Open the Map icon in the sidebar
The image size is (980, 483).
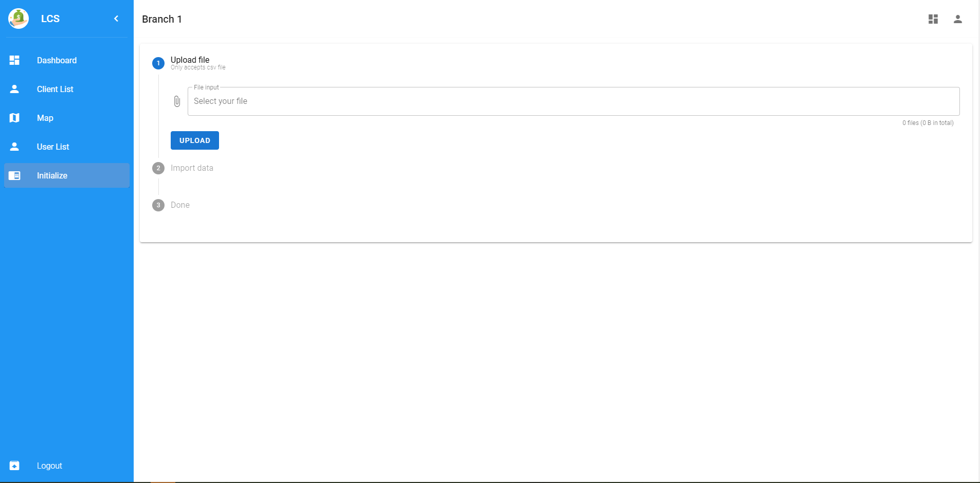coord(14,118)
